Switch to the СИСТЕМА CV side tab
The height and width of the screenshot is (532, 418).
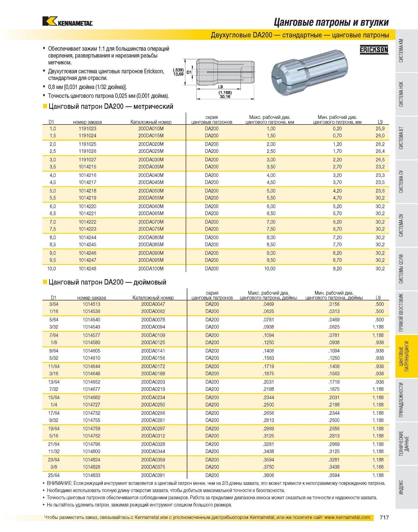coord(407,182)
